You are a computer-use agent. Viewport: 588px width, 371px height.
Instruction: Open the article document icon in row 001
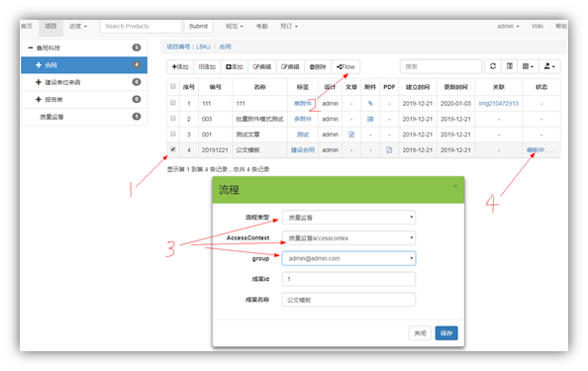click(351, 135)
